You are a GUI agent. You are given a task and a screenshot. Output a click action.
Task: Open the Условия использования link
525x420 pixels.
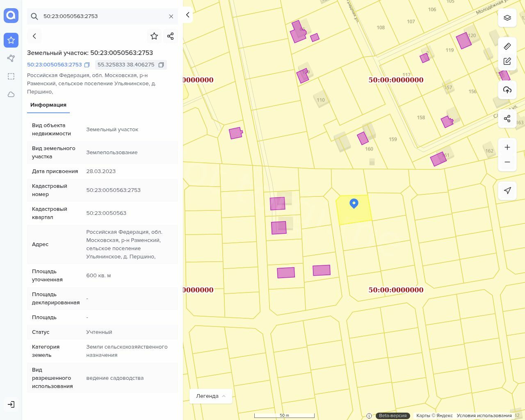point(484,415)
